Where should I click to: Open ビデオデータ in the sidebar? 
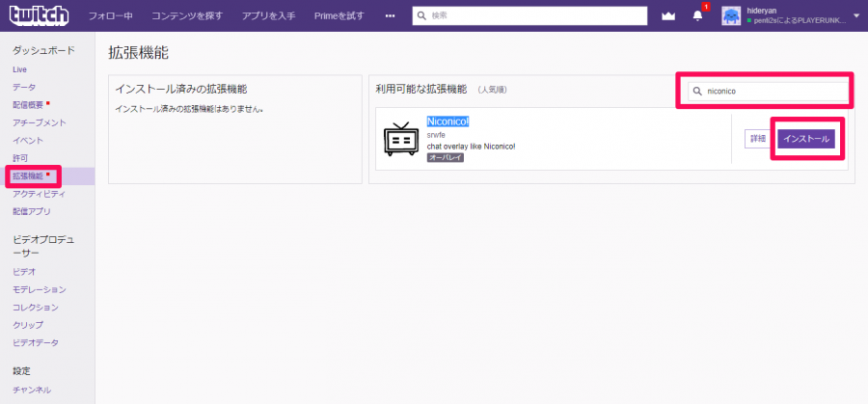pos(36,342)
